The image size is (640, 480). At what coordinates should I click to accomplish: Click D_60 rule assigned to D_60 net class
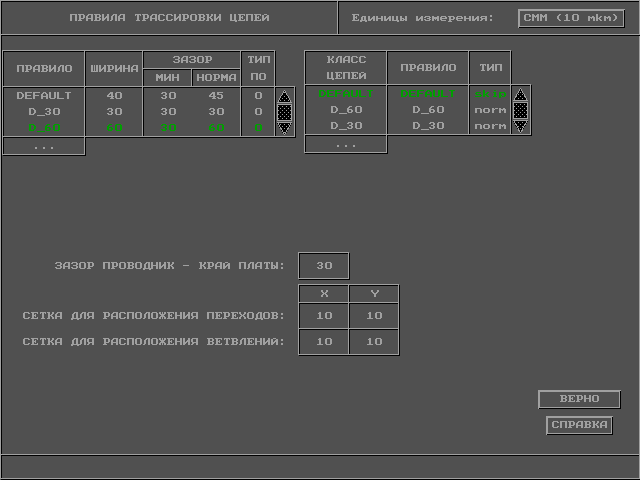[428, 109]
